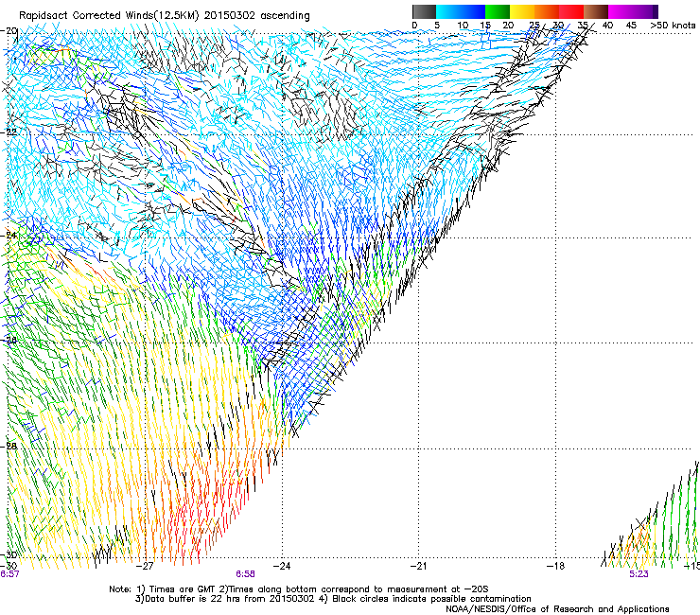Click the note "1) Times are GMT"
The width and height of the screenshot is (700, 615).
pyautogui.click(x=175, y=589)
